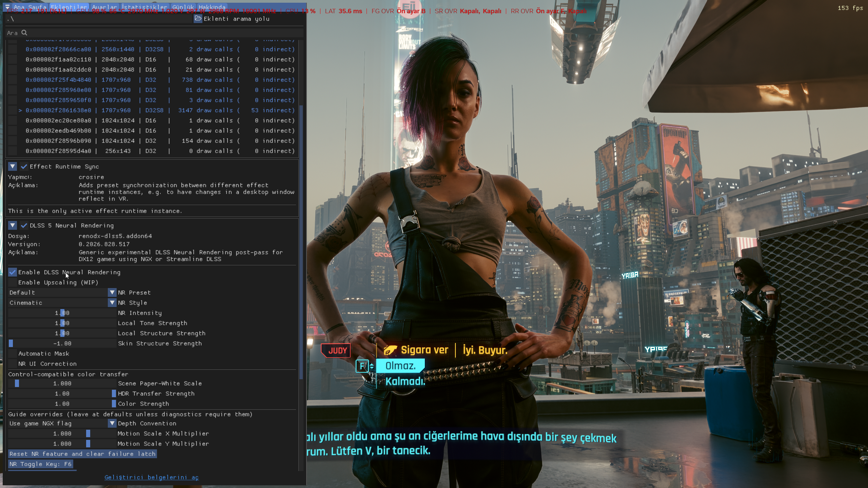Click the F key prompt icon beside Olmaz
The image size is (868, 488).
pyautogui.click(x=362, y=366)
